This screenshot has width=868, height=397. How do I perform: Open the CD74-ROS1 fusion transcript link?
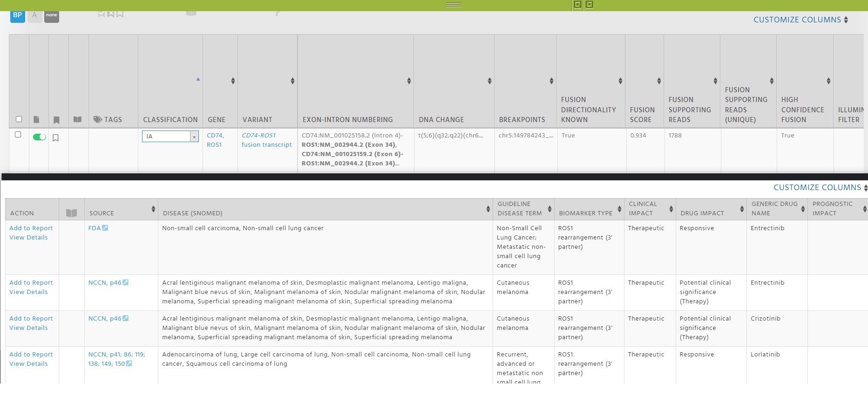(266, 140)
